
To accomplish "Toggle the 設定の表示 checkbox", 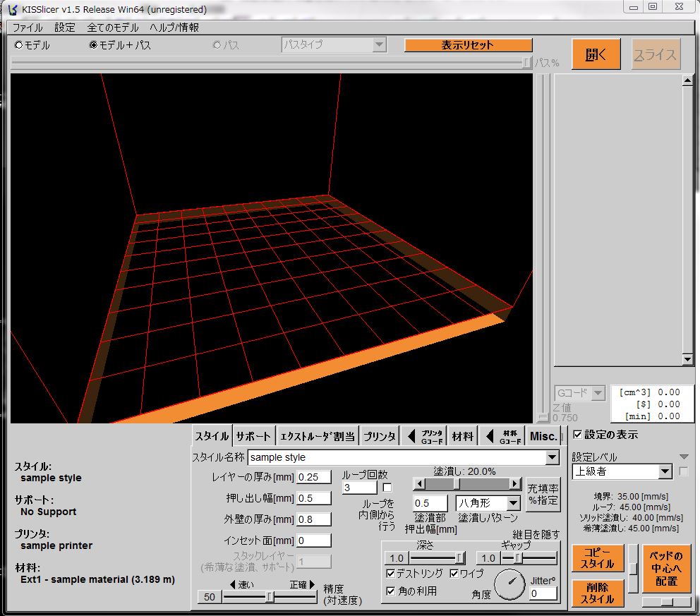I will tap(578, 435).
